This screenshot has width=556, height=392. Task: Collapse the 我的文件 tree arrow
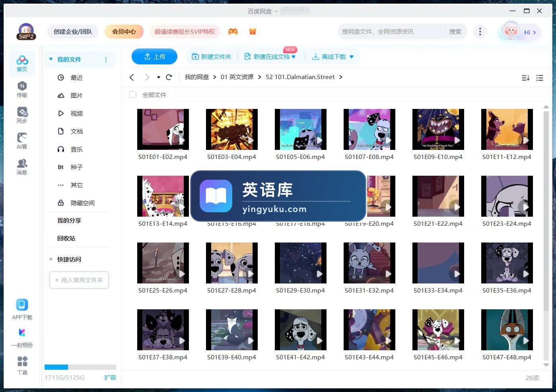pos(51,59)
